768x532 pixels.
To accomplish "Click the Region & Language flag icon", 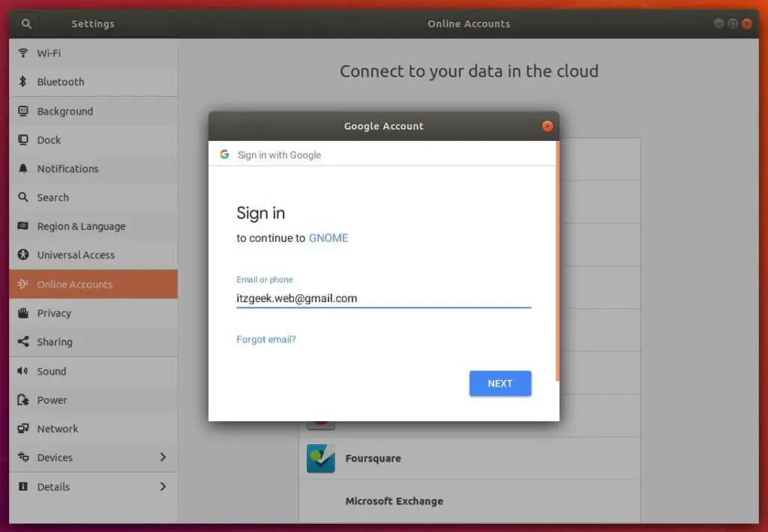I will coord(22,226).
